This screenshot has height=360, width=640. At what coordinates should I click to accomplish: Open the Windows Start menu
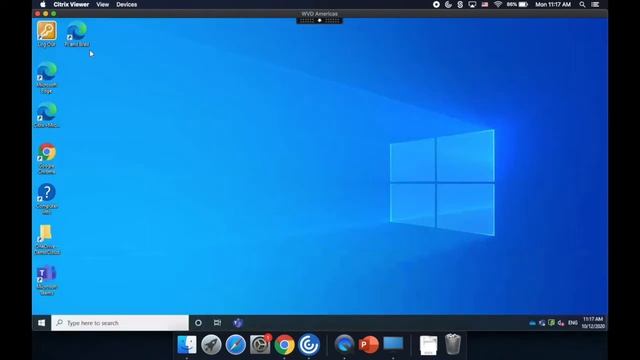[x=41, y=323]
